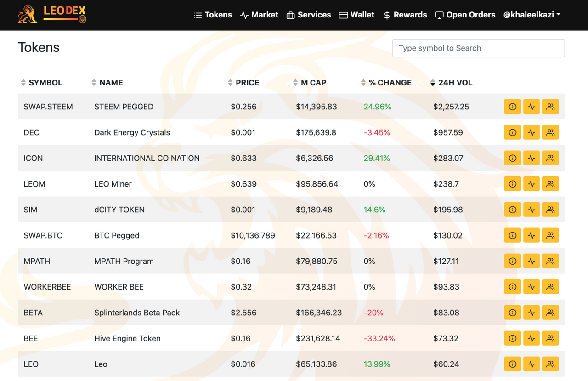The height and width of the screenshot is (381, 588).
Task: Click the LEO DEX lion logo
Action: pyautogui.click(x=52, y=14)
